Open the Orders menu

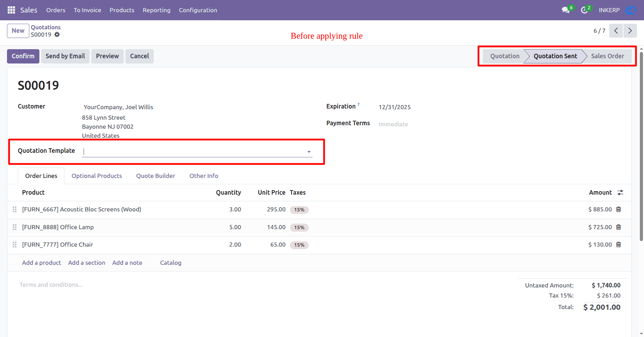(x=56, y=10)
